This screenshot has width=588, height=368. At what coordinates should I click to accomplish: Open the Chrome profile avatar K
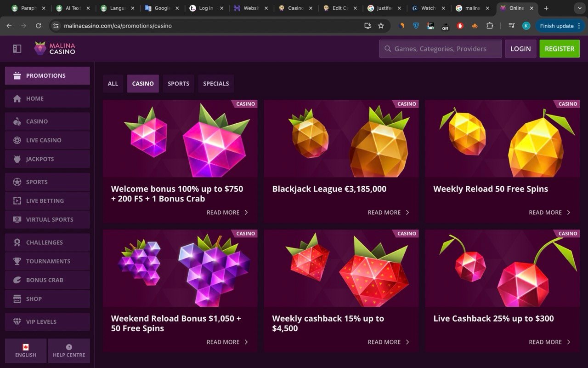[526, 26]
